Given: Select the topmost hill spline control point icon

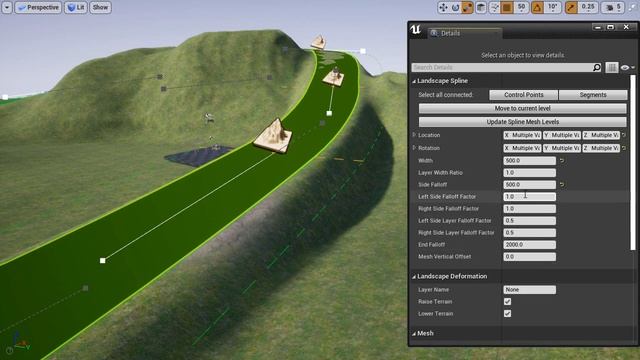Looking at the screenshot, I should (318, 42).
